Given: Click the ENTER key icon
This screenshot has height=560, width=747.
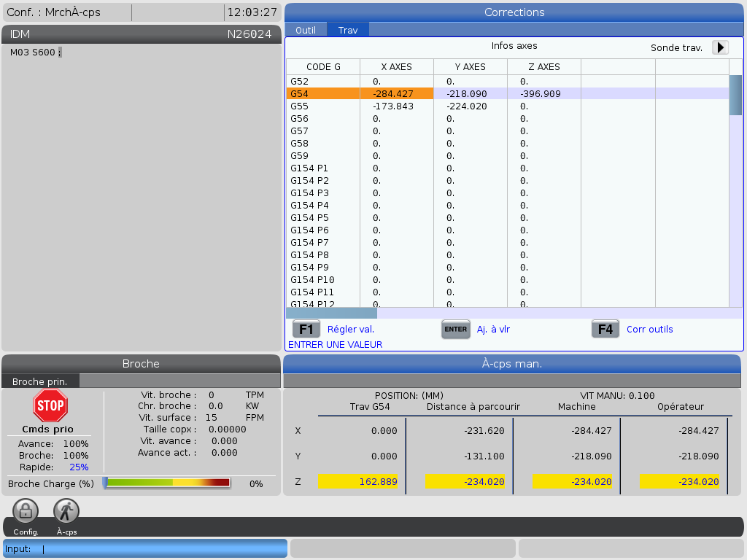Looking at the screenshot, I should click(x=456, y=329).
